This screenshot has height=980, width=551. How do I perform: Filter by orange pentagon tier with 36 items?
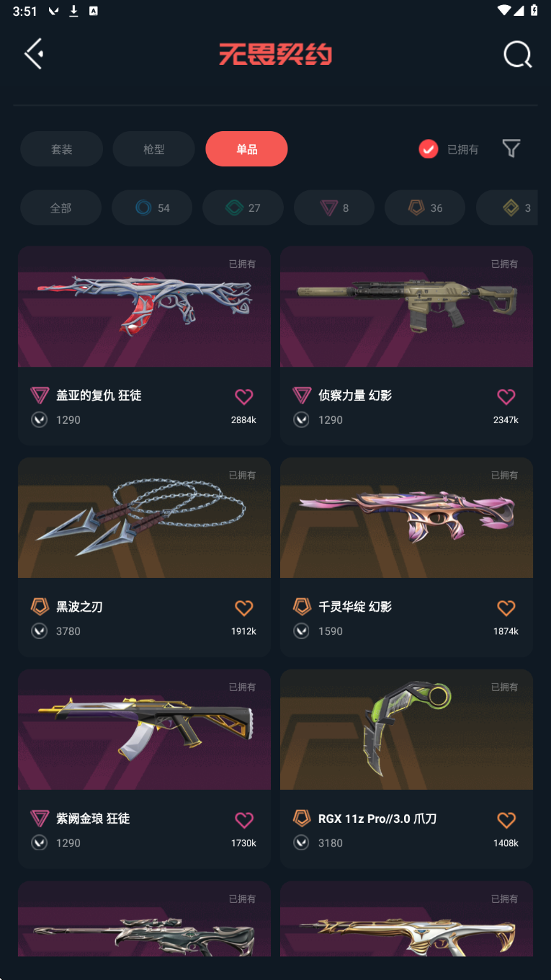425,208
